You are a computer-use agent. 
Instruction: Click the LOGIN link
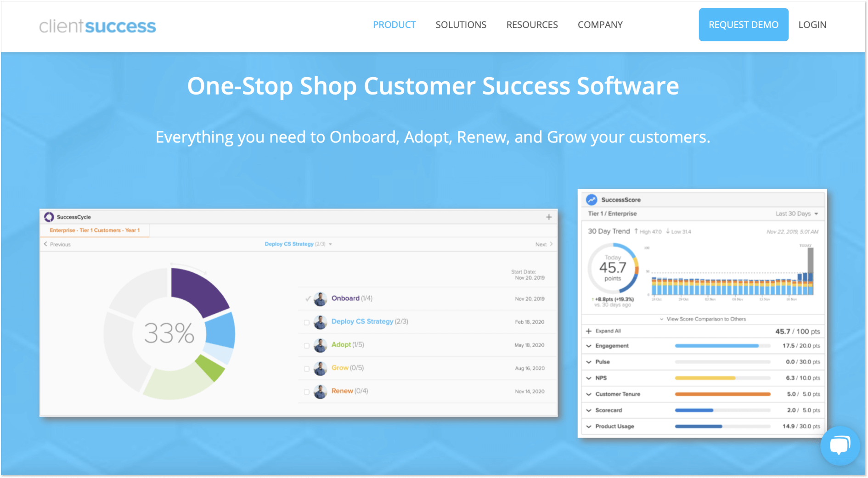(x=812, y=25)
